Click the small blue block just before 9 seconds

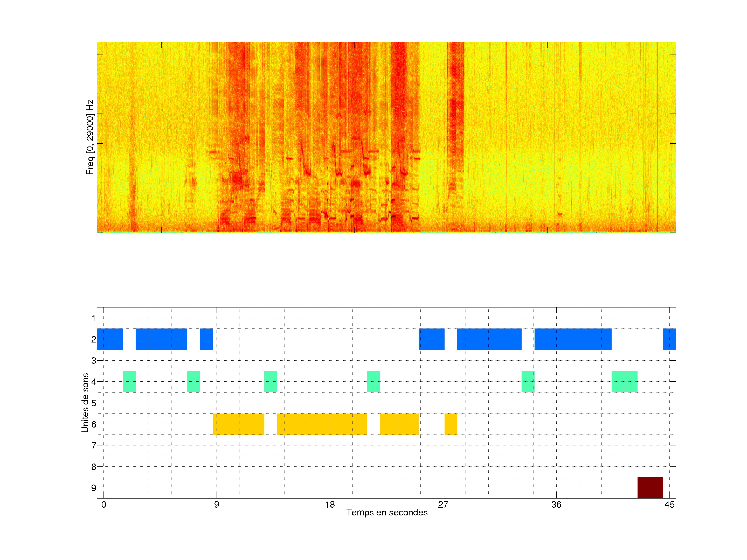point(206,339)
